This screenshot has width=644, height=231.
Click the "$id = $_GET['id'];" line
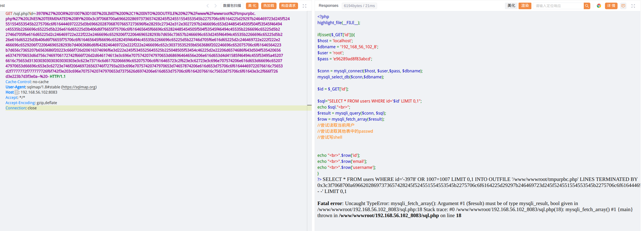(x=333, y=89)
